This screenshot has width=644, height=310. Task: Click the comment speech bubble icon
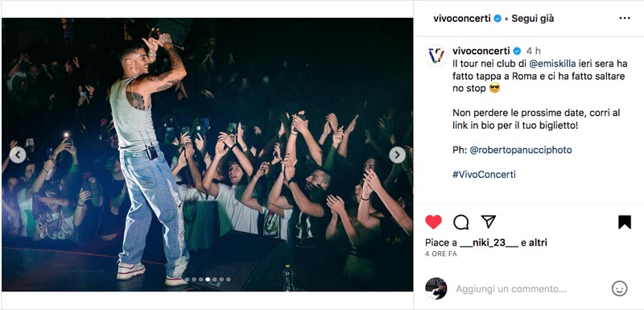460,222
